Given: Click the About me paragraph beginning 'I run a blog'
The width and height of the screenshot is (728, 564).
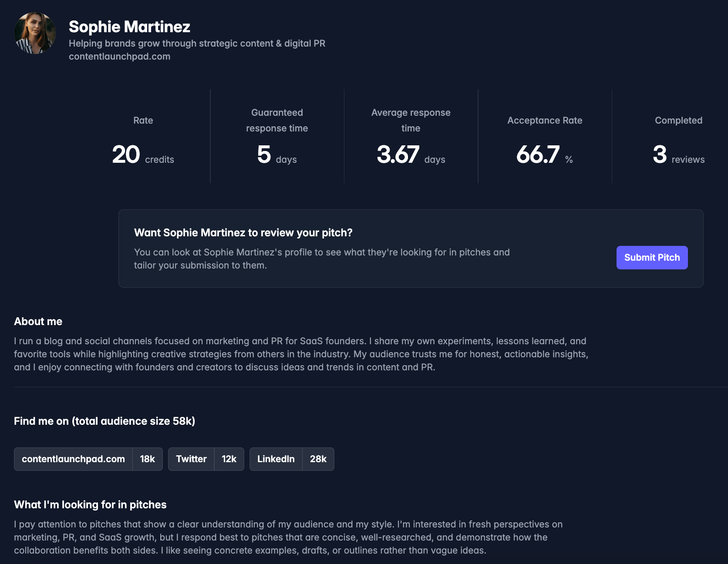Looking at the screenshot, I should point(301,354).
